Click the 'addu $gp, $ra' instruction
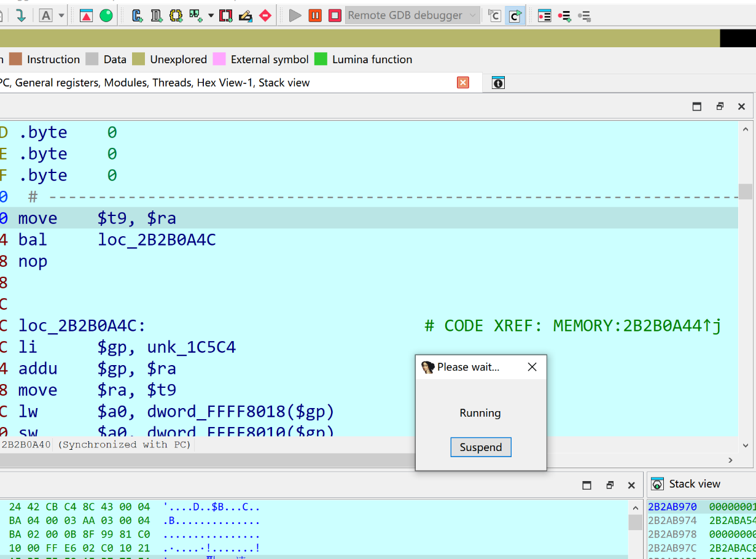This screenshot has width=756, height=559. [x=97, y=369]
